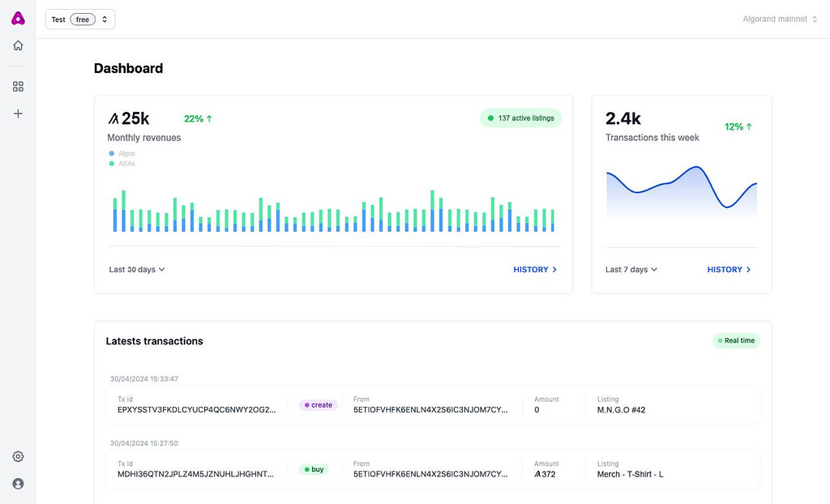Viewport: 830px width, 504px height.
Task: Toggle the ASAs legend in revenues chart
Action: [x=120, y=163]
